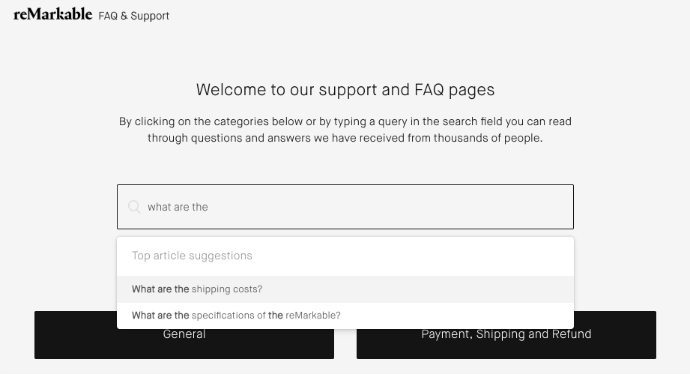Click the introductory description paragraph
This screenshot has height=374, width=690.
[345, 130]
